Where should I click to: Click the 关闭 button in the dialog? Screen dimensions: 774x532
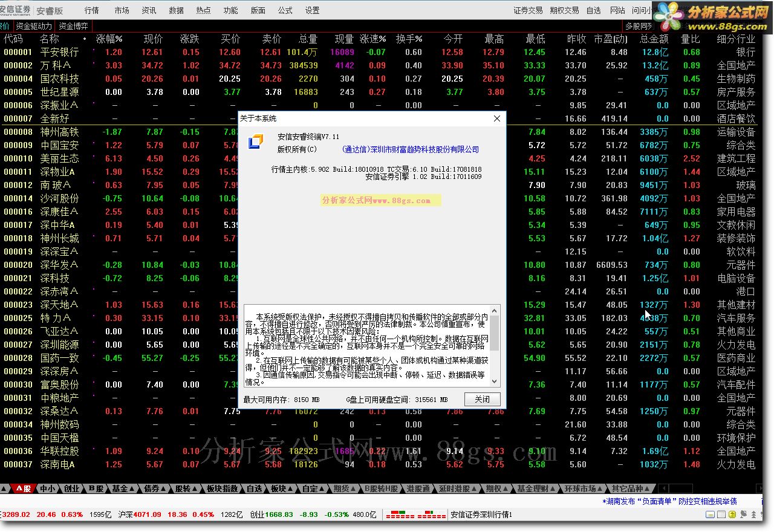[482, 400]
